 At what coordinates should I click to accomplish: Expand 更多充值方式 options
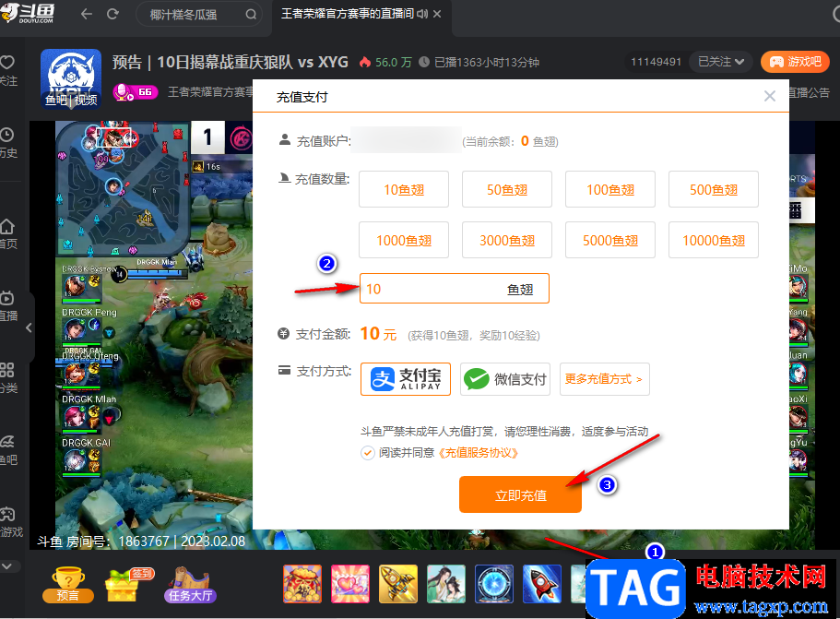(605, 379)
